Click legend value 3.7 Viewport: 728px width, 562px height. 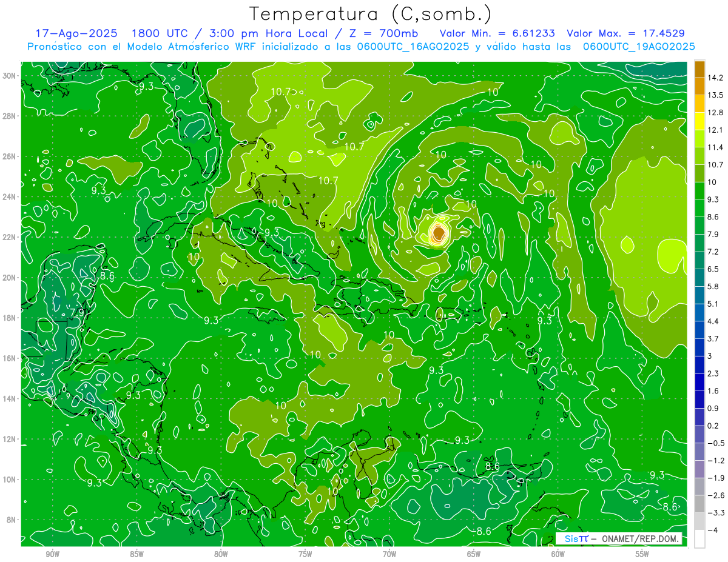click(x=713, y=338)
